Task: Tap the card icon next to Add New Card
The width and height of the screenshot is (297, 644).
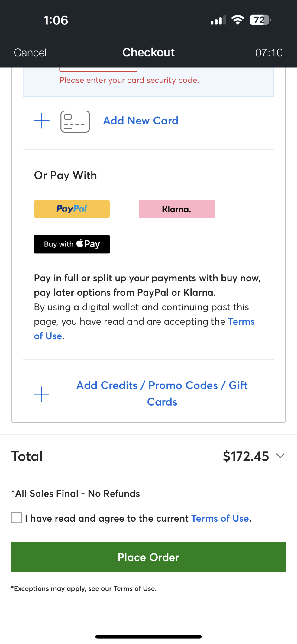Action: (75, 121)
